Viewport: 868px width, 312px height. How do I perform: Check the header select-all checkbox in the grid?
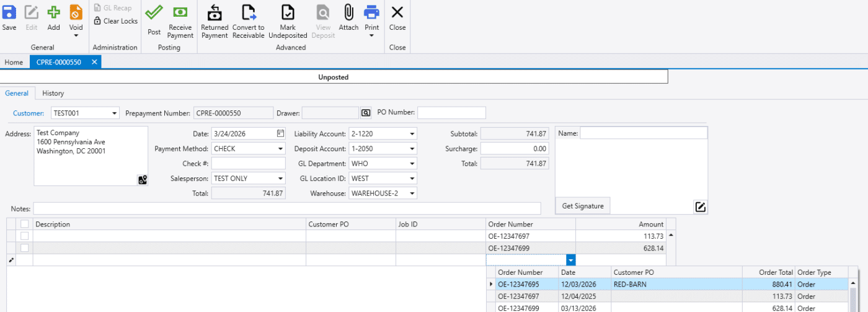pos(25,224)
